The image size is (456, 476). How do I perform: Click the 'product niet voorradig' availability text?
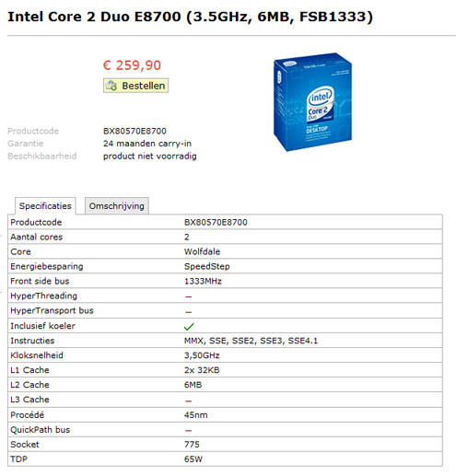click(150, 157)
